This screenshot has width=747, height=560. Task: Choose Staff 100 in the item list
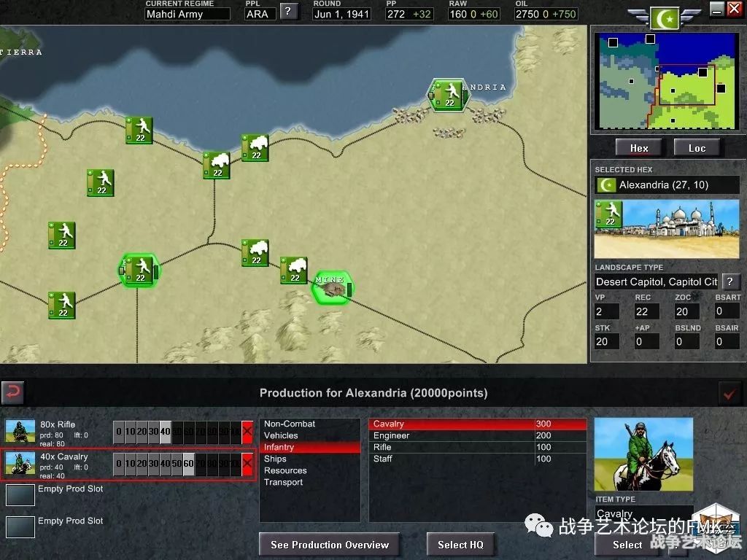477,459
